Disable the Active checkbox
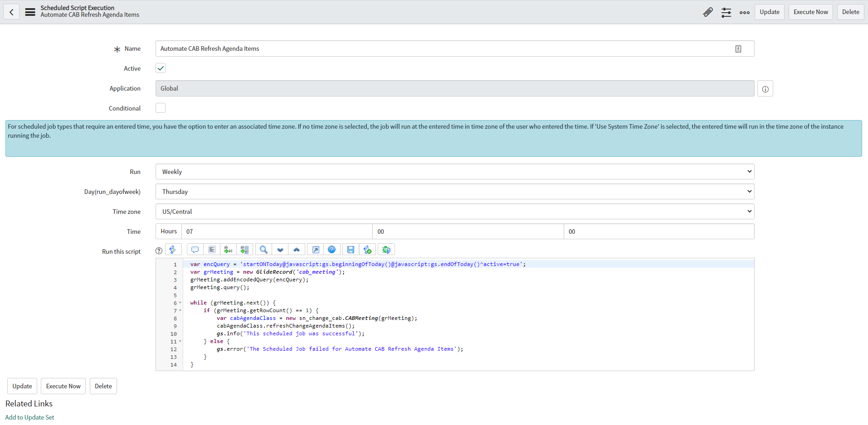 (x=160, y=68)
